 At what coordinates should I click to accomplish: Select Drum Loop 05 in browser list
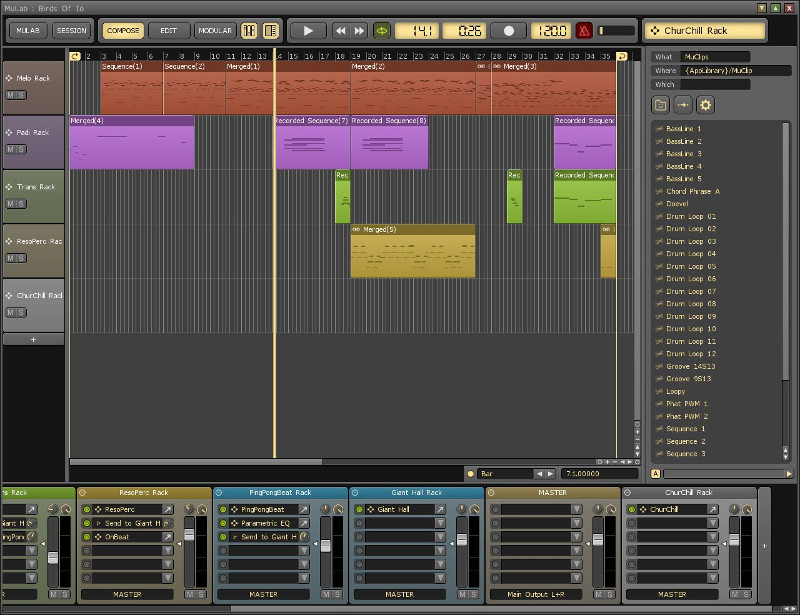691,266
